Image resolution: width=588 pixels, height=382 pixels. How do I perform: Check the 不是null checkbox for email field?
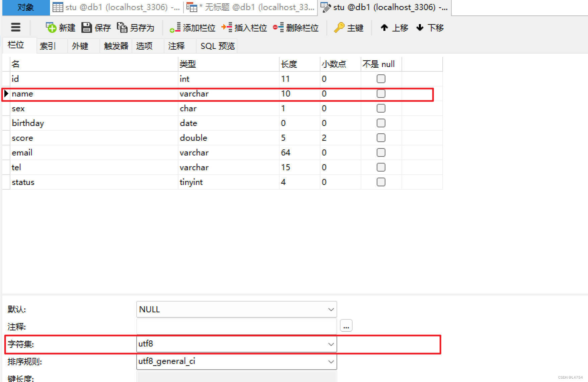point(381,152)
